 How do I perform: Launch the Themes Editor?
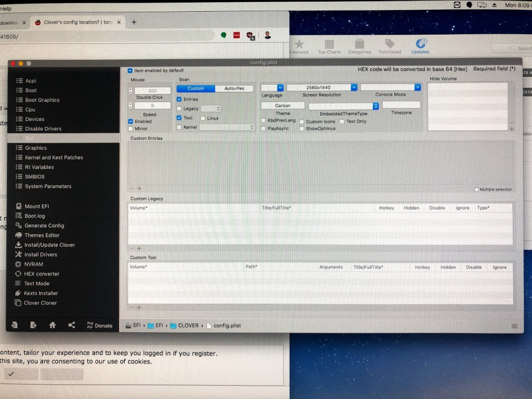point(37,235)
